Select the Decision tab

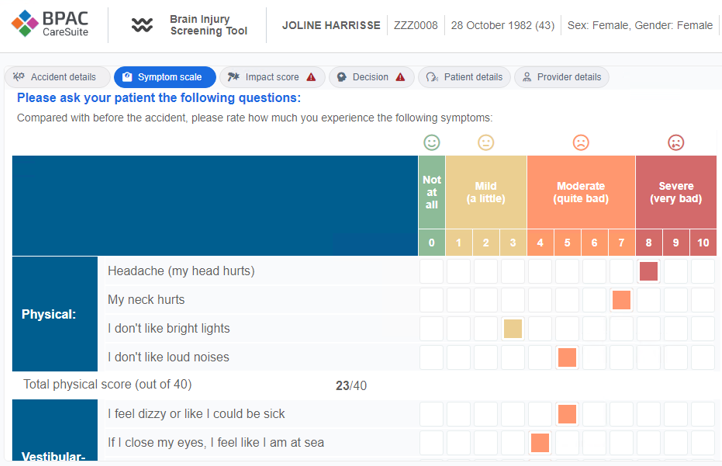pyautogui.click(x=366, y=77)
